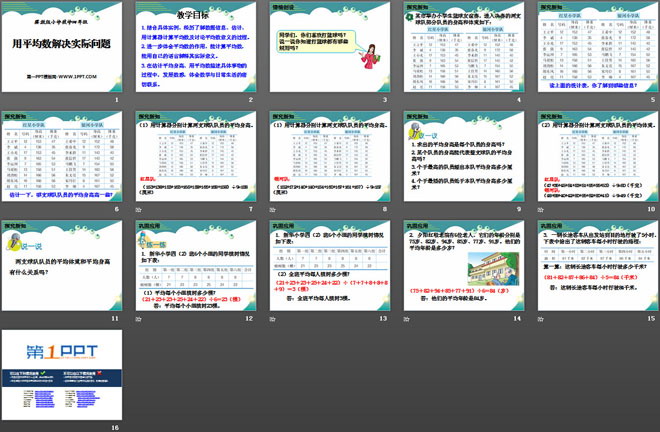Select slide 4 thumbnail with team tables
The image size is (660, 432).
pos(464,47)
